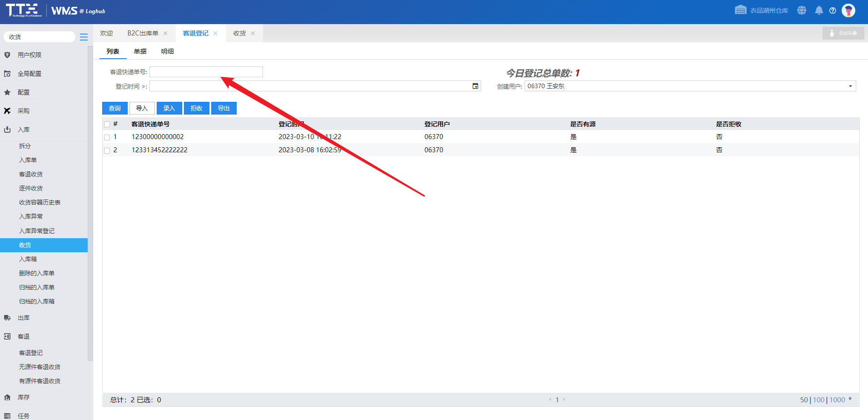Click the notification bell icon
The height and width of the screenshot is (420, 868).
[819, 10]
